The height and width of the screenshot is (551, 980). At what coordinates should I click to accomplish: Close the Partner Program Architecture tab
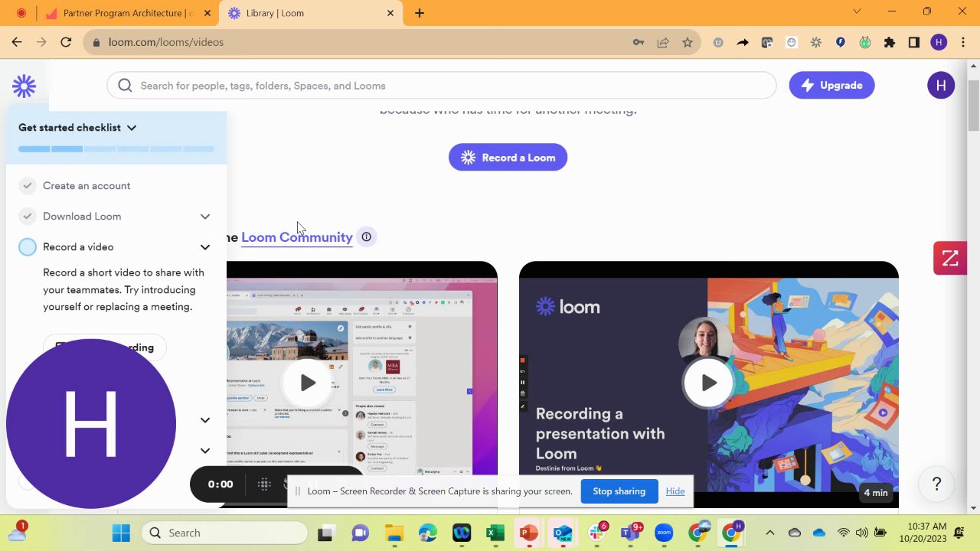click(x=207, y=13)
